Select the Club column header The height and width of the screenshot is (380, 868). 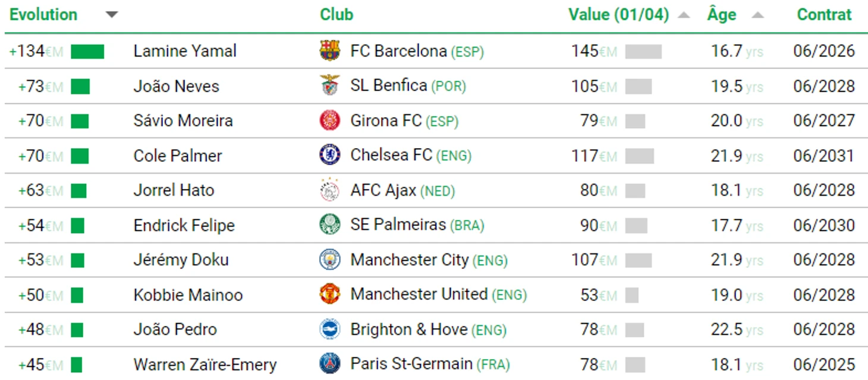[x=336, y=14]
